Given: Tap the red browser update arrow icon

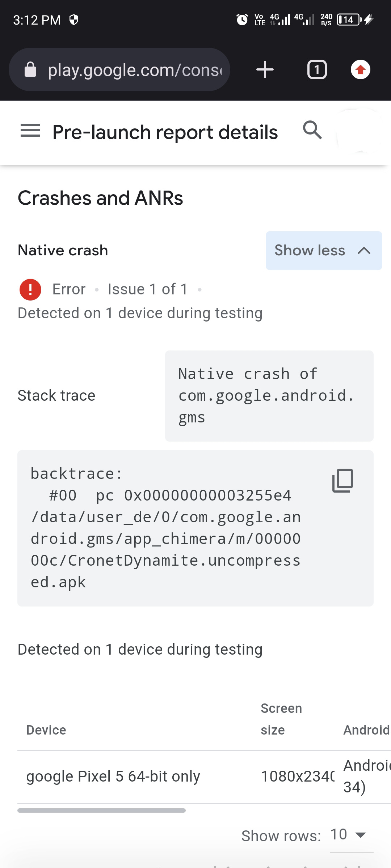Looking at the screenshot, I should pos(360,69).
